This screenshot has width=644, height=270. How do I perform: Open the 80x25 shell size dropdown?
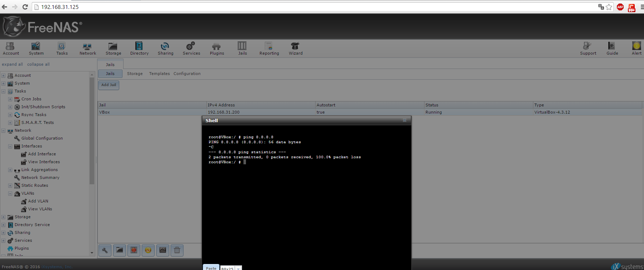point(238,268)
